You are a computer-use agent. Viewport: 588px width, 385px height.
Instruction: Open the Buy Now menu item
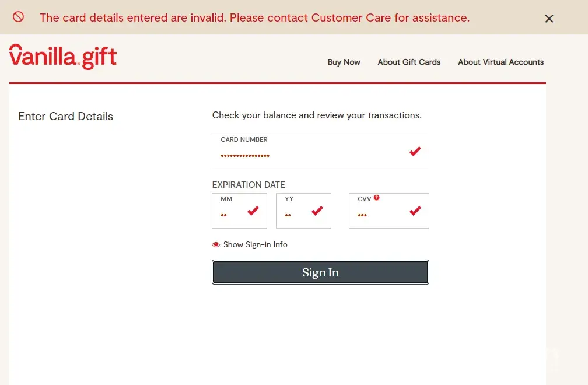344,62
